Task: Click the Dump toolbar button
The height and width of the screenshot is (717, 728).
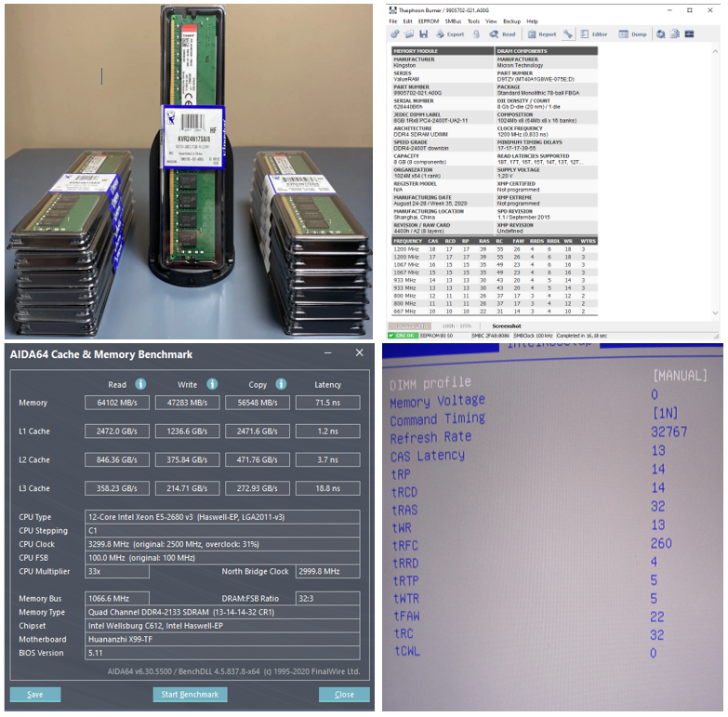Action: [632, 33]
